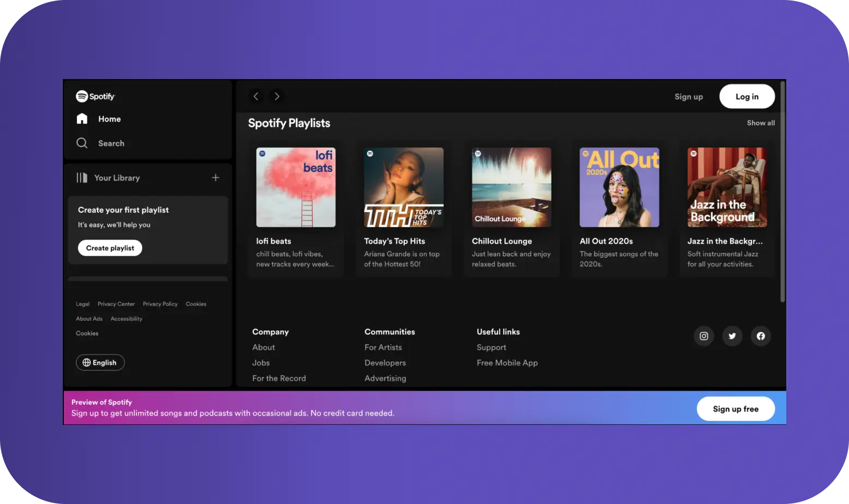This screenshot has width=849, height=504.
Task: Go back with the left arrow
Action: (x=256, y=97)
